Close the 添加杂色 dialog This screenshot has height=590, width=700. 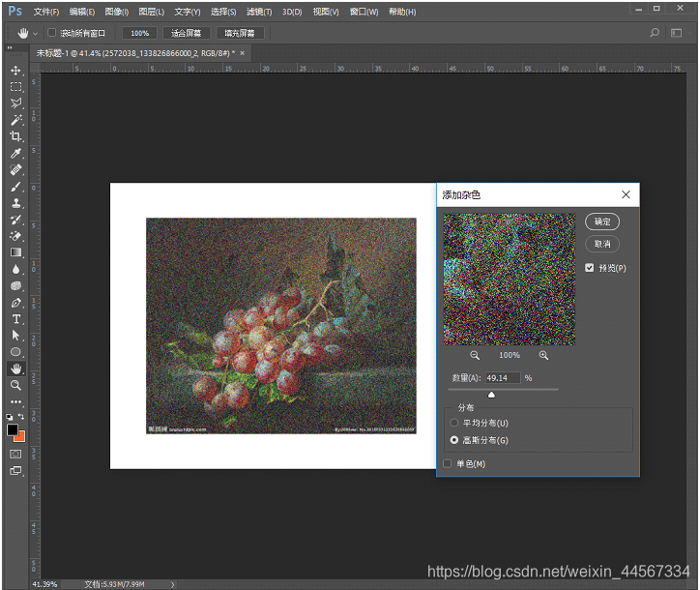(626, 194)
